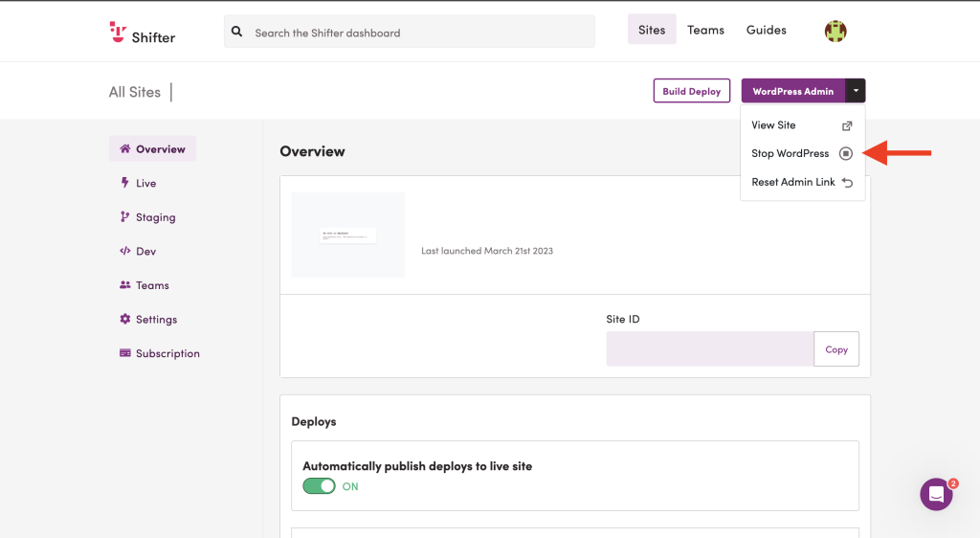This screenshot has width=980, height=538.
Task: Click the lightning bolt Live icon
Action: [125, 183]
